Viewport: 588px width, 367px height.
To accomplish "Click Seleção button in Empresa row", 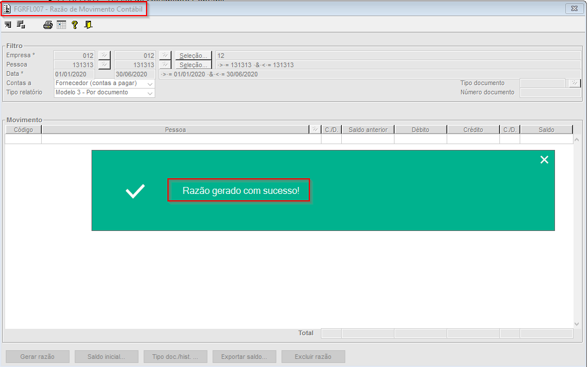I will coord(193,56).
